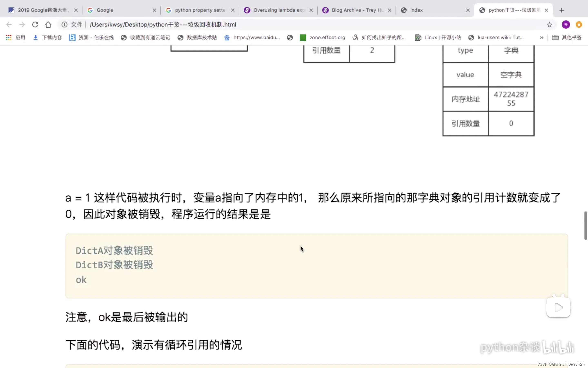Click the browser forward arrow
Image resolution: width=588 pixels, height=368 pixels.
coord(22,25)
